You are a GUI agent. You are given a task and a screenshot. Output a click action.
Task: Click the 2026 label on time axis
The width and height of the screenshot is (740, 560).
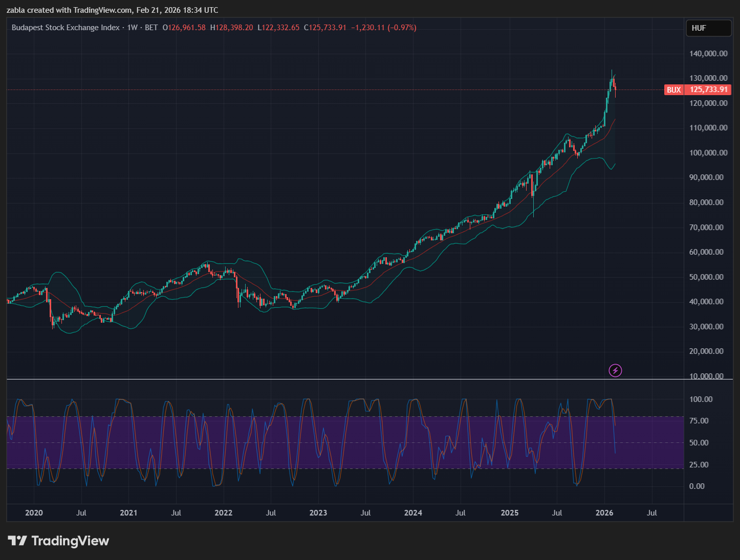tap(604, 512)
